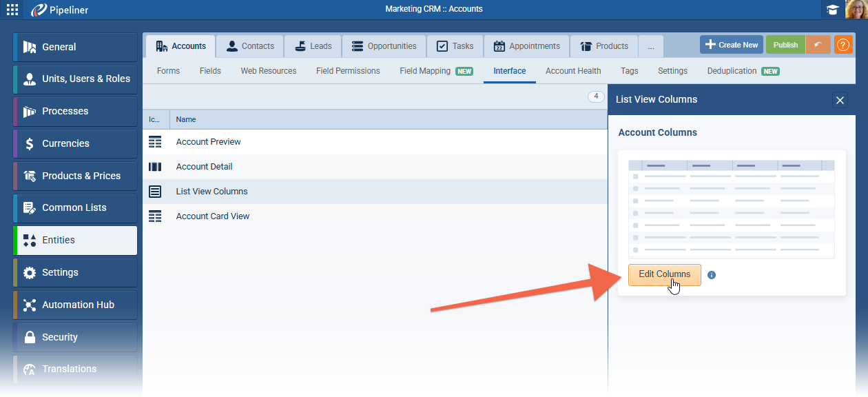
Task: Close the List View Columns panel
Action: click(x=840, y=101)
